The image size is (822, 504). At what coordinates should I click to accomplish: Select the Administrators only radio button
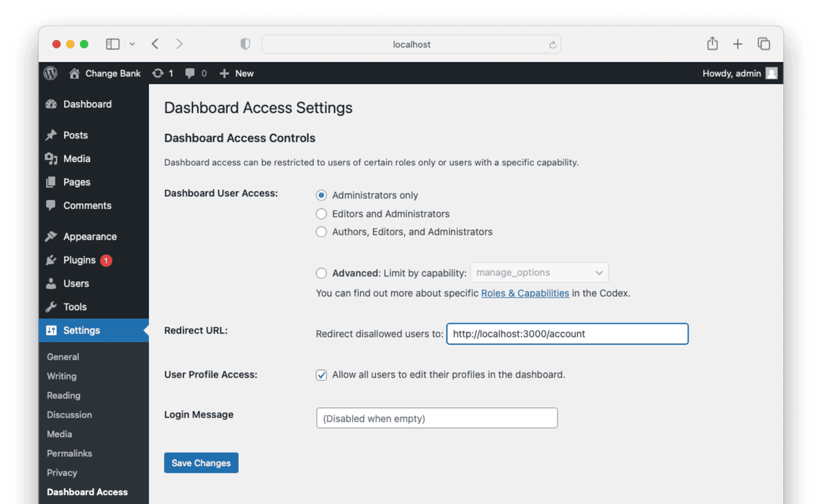(x=321, y=195)
